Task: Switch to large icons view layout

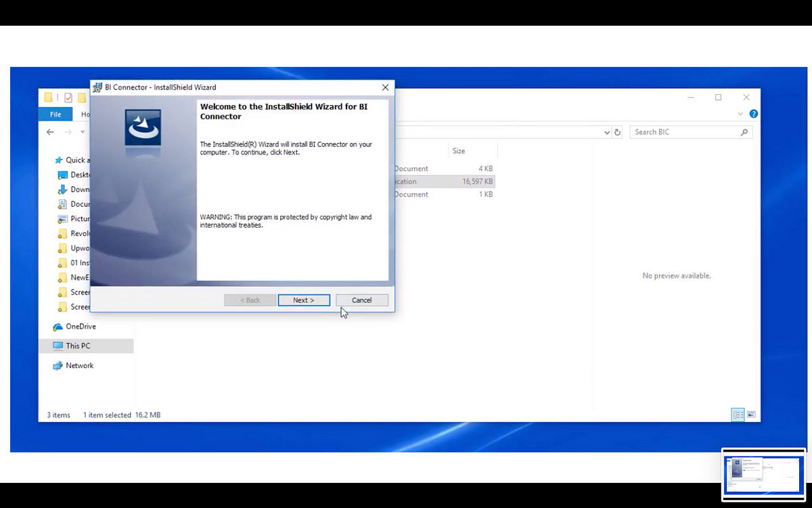Action: click(751, 415)
